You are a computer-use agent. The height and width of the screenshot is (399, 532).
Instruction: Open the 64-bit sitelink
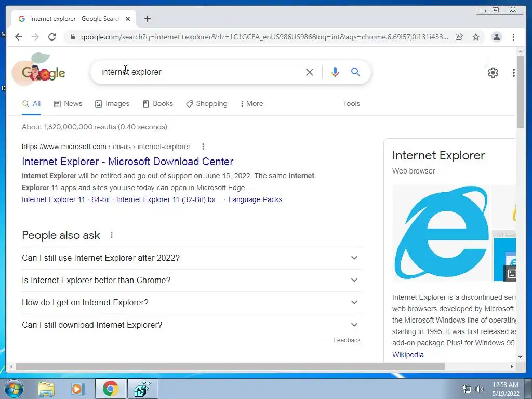click(100, 199)
